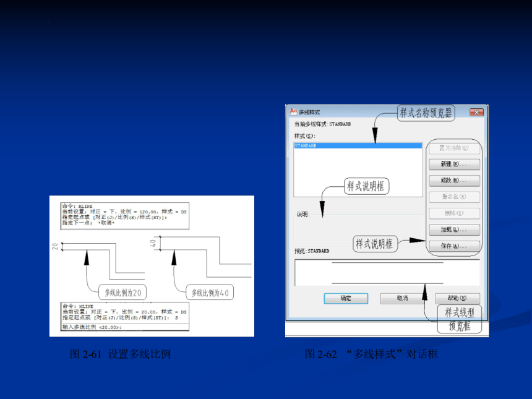
Task: Load a style with 加载 button
Action: [x=454, y=230]
